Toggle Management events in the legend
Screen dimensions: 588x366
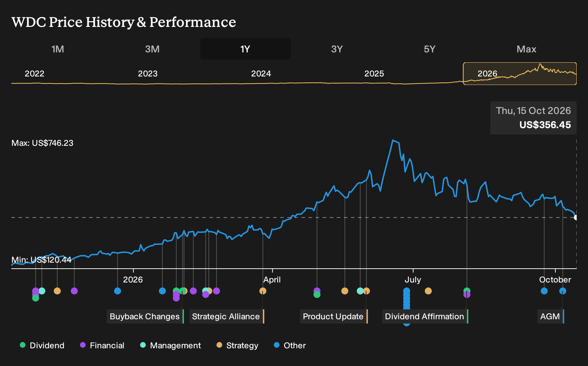[x=171, y=345]
